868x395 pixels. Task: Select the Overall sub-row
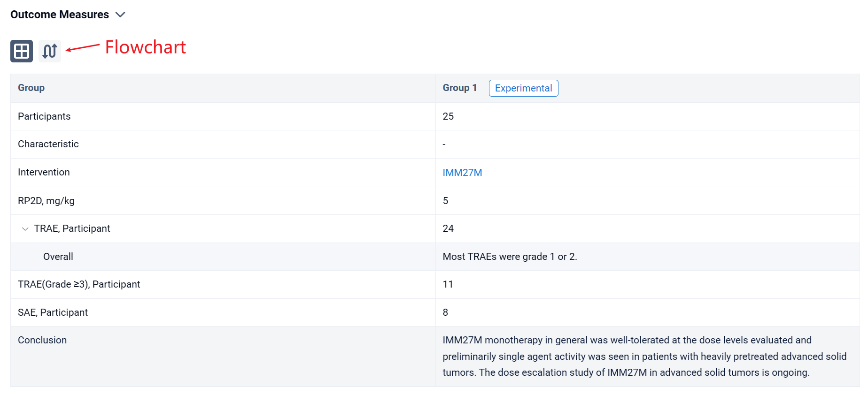pyautogui.click(x=58, y=257)
